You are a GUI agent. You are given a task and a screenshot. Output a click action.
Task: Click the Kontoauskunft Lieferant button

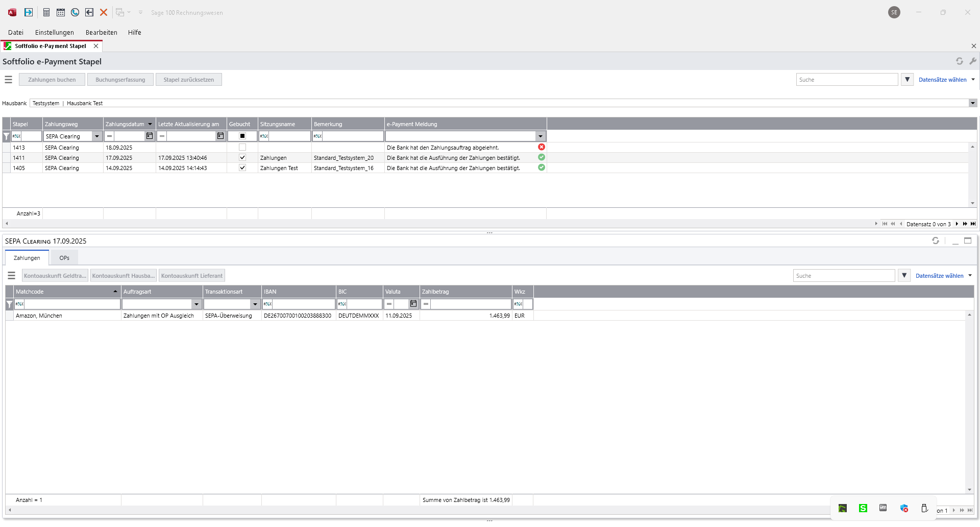[x=191, y=276]
